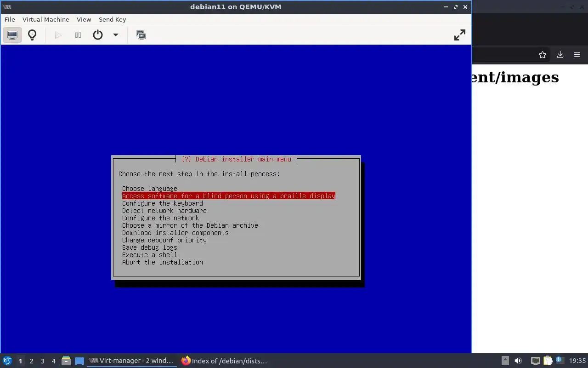The height and width of the screenshot is (368, 588).
Task: Expand the shutdown options dropdown arrow
Action: point(116,35)
